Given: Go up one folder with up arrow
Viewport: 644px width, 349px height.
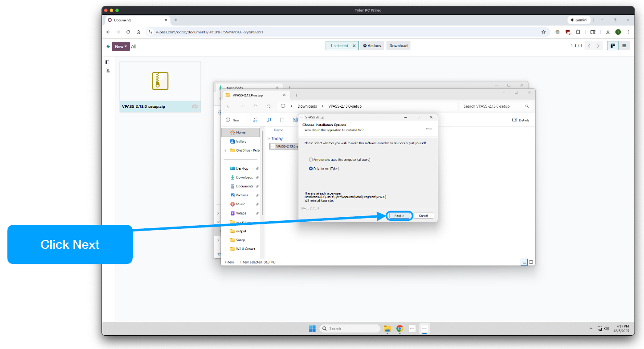Looking at the screenshot, I should 255,106.
